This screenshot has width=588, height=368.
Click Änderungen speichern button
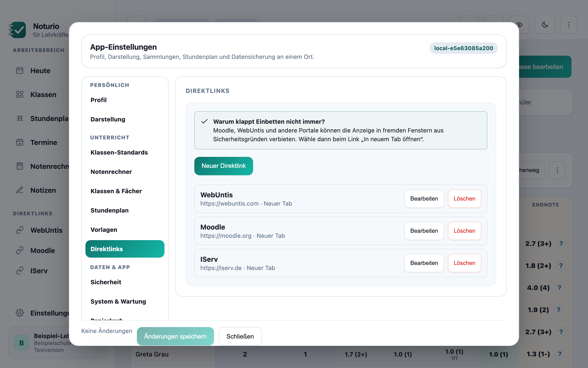(x=175, y=336)
